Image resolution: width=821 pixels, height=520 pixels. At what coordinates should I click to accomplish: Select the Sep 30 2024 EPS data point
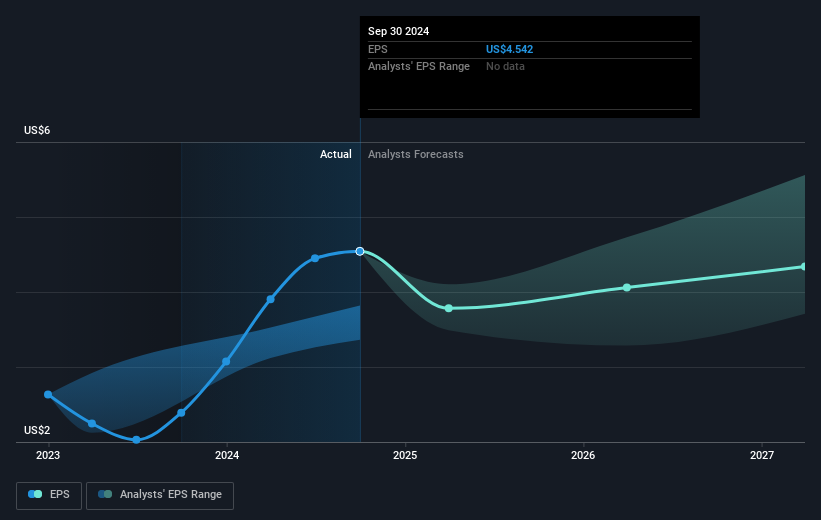[360, 251]
